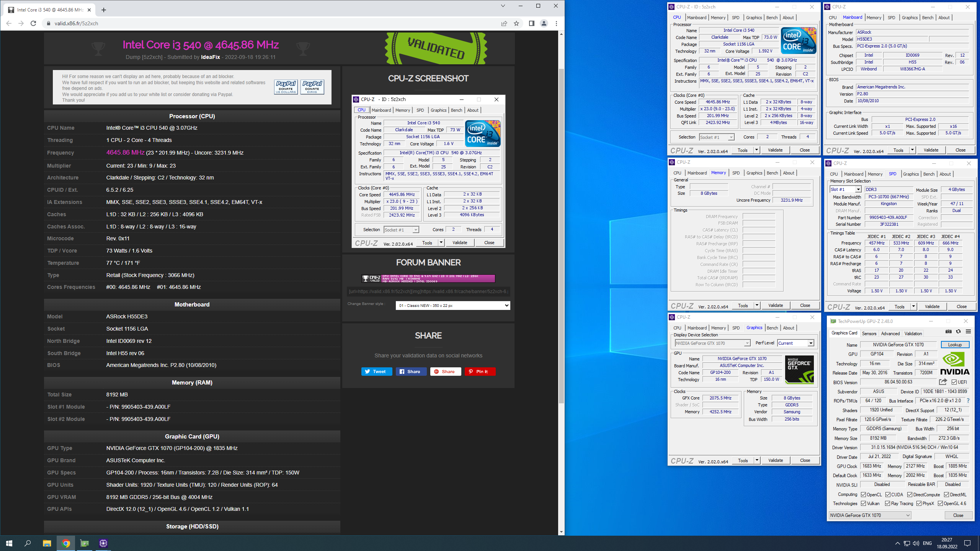Toggle PhysX checkbox in GPU-Z
The width and height of the screenshot is (980, 551).
click(919, 503)
